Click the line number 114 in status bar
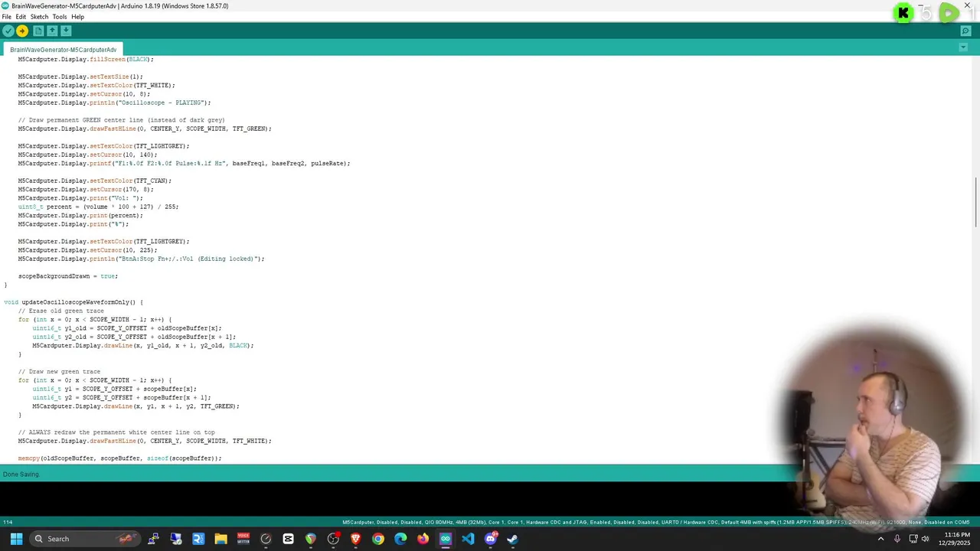The image size is (980, 551). (8, 523)
